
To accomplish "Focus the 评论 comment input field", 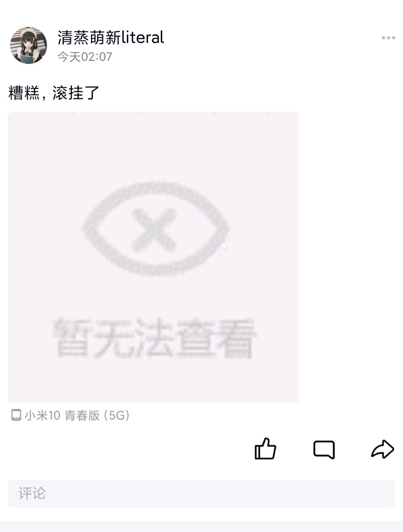I will coord(201,494).
